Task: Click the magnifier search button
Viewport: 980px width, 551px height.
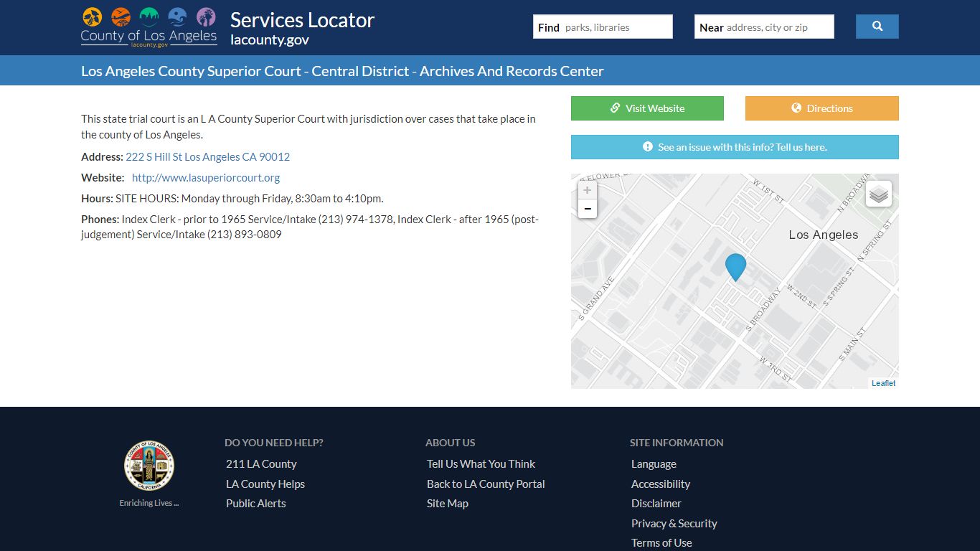Action: click(x=877, y=27)
